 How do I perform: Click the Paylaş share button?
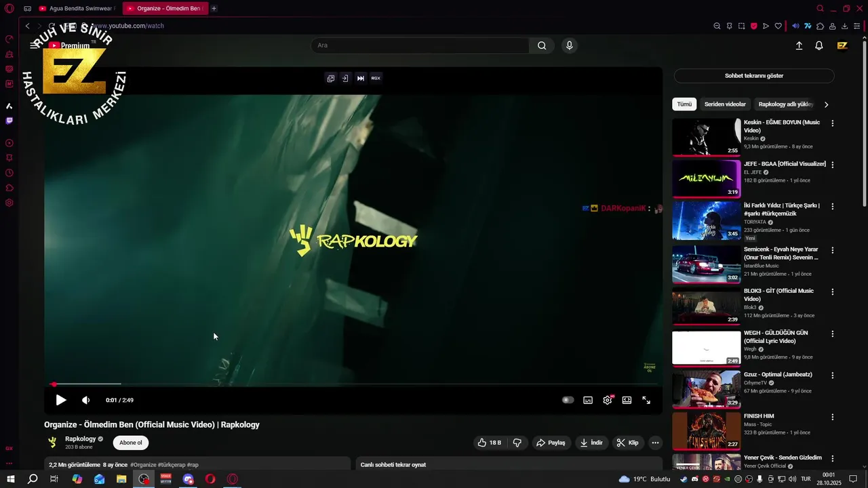tap(551, 443)
